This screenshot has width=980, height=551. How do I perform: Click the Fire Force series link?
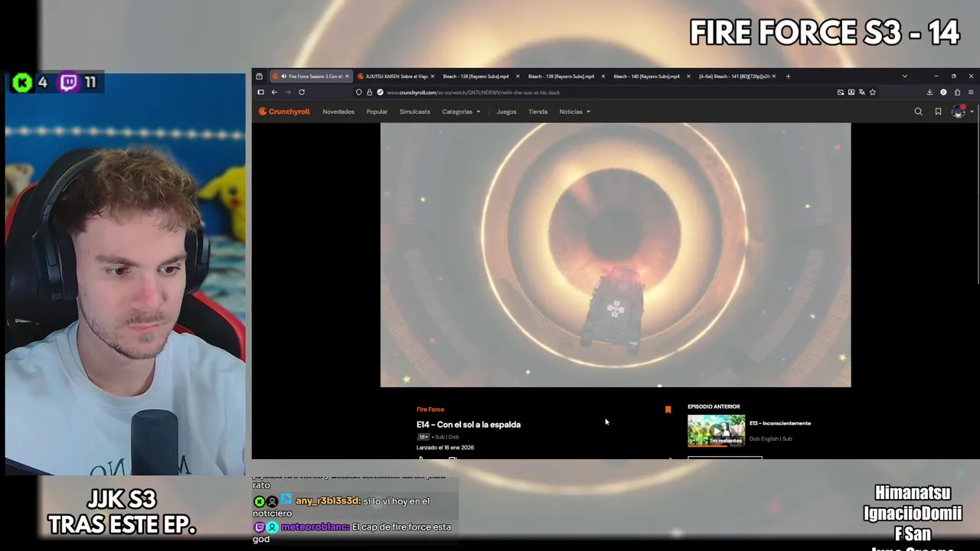tap(430, 409)
